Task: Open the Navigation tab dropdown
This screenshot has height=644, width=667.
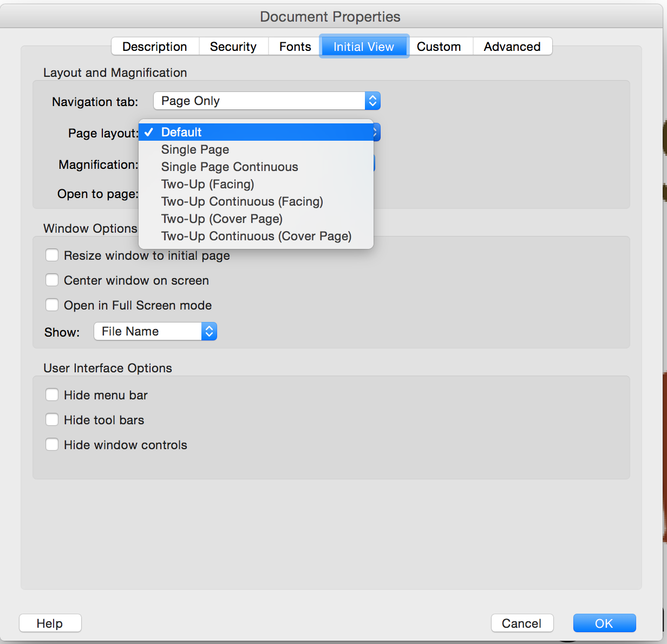Action: click(x=267, y=101)
